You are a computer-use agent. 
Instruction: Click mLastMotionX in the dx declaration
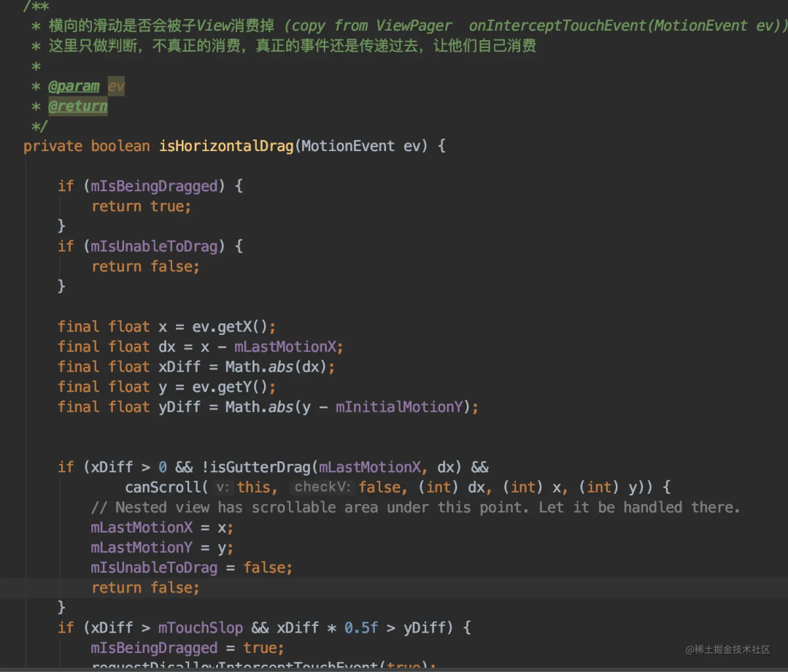point(285,347)
